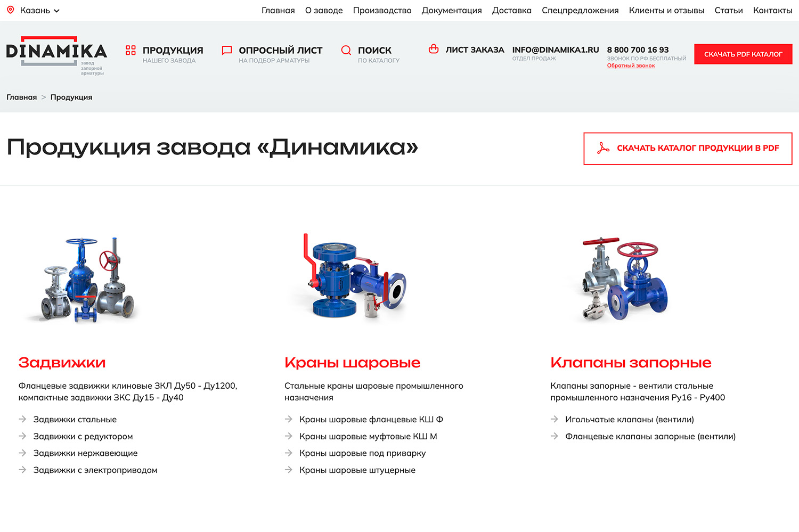Viewport: 799px width, 532px height.
Task: Open the Краны шаровые category heading
Action: click(x=352, y=363)
